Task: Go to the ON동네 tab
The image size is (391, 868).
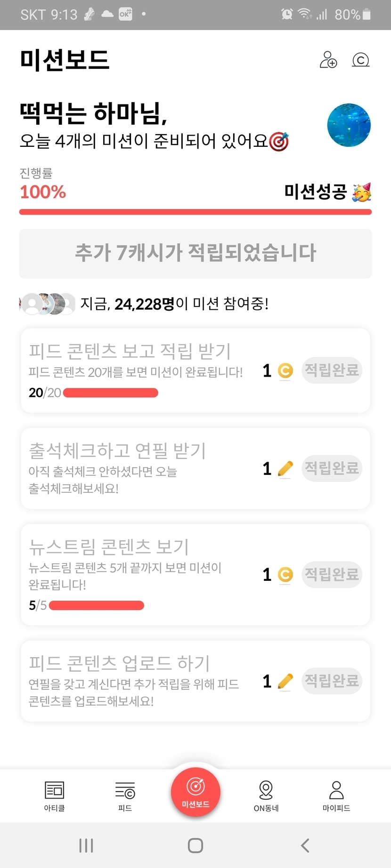Action: point(266,796)
